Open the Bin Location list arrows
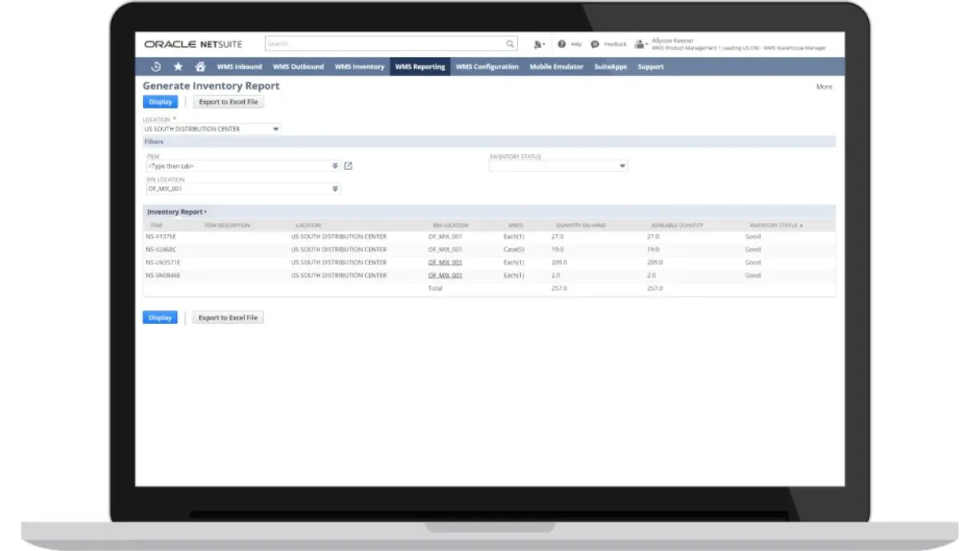980x551 pixels. [335, 189]
